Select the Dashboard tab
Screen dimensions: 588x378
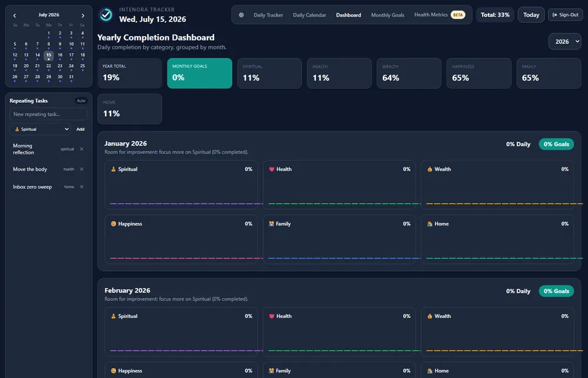348,15
